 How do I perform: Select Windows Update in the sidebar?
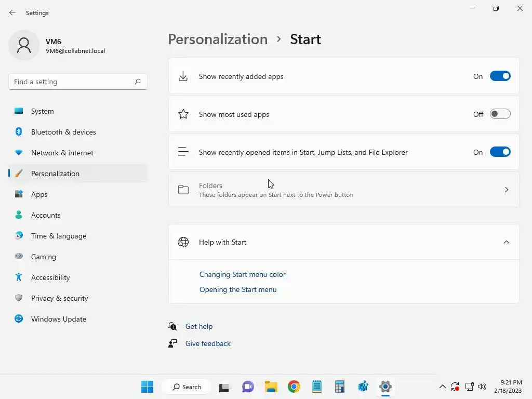58,319
